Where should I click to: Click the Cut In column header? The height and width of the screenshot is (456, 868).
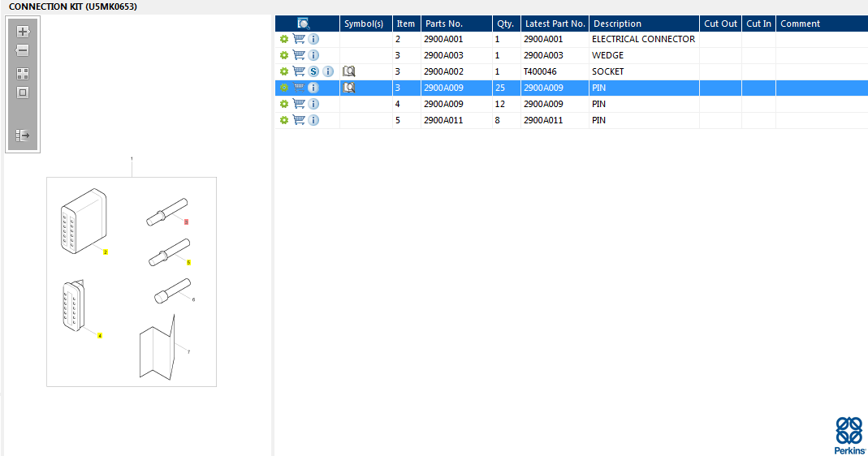point(758,24)
